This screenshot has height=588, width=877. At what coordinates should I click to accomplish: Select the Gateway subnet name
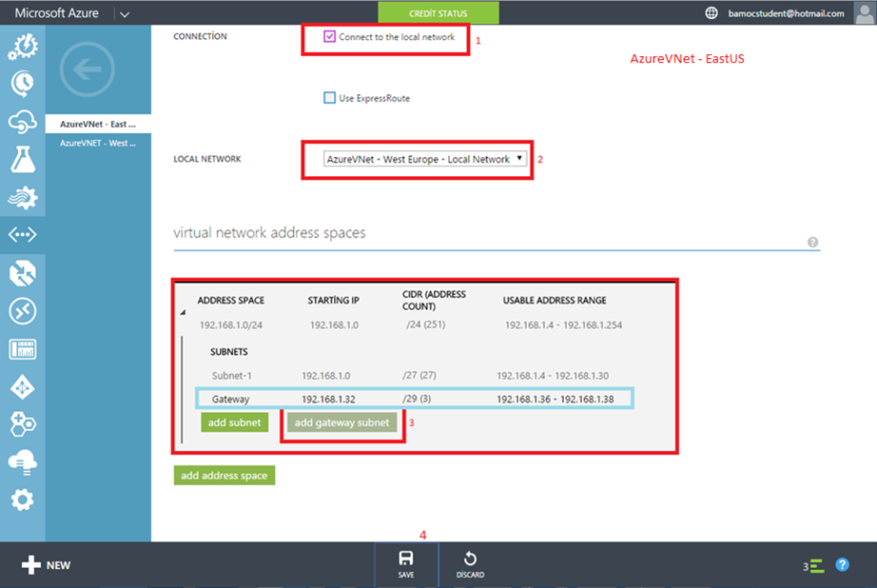click(230, 399)
